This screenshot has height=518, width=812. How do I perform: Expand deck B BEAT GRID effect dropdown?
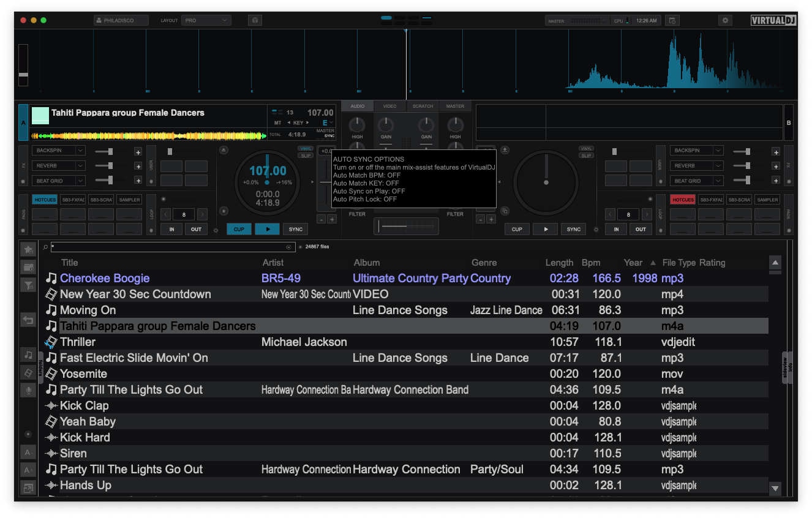click(x=718, y=181)
